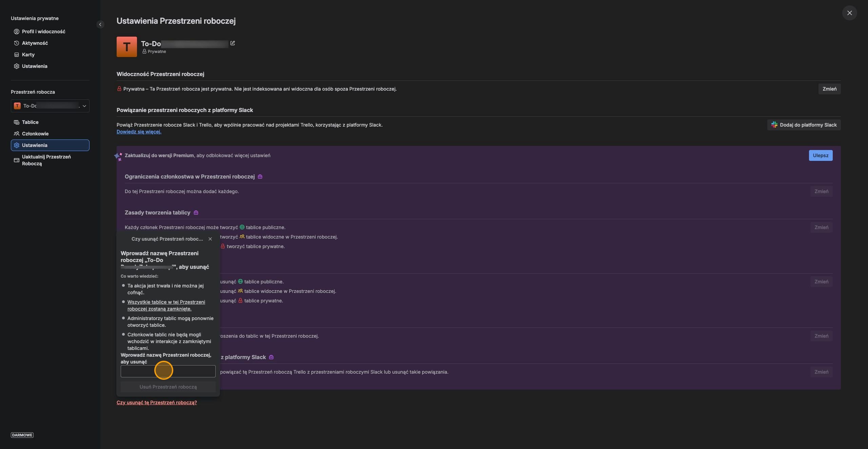This screenshot has height=449, width=868.
Task: Click the Ulepsz upgrade button
Action: (821, 155)
